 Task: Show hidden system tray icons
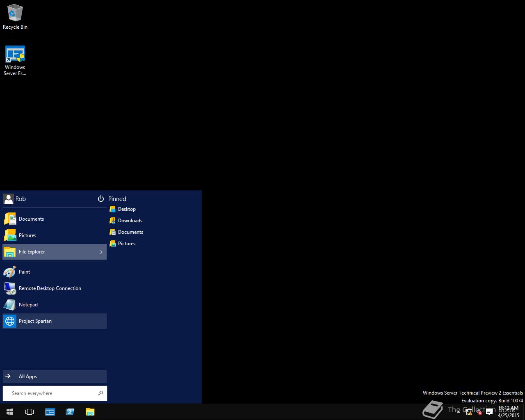pyautogui.click(x=458, y=412)
